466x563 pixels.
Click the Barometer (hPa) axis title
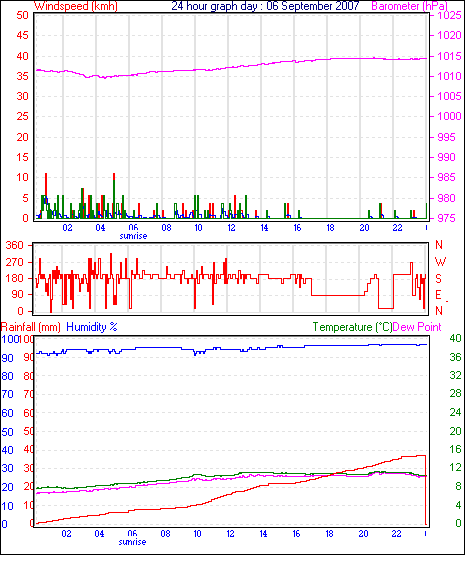click(409, 6)
